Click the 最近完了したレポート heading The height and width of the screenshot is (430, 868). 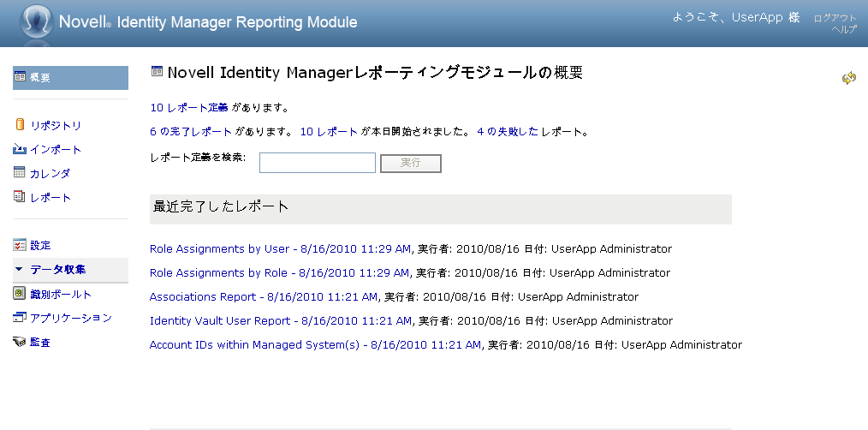tap(221, 206)
